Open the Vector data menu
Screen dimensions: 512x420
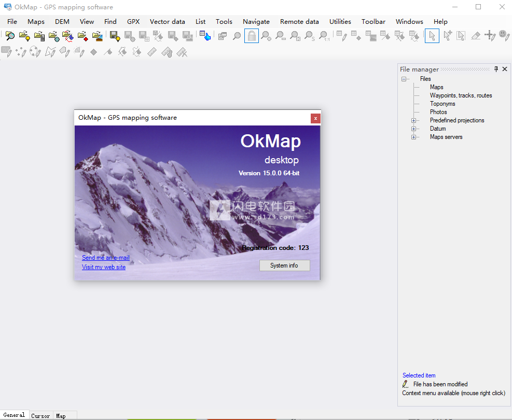pyautogui.click(x=167, y=22)
